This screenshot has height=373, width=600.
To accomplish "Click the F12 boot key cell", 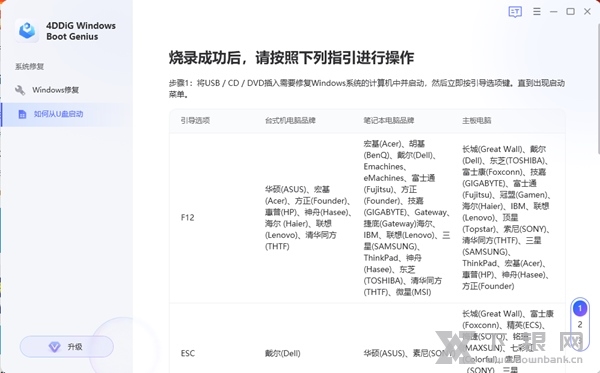I will pyautogui.click(x=188, y=218).
